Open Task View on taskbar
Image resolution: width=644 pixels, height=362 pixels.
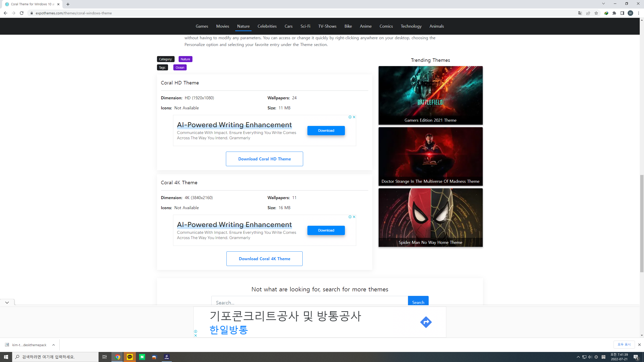click(x=105, y=357)
